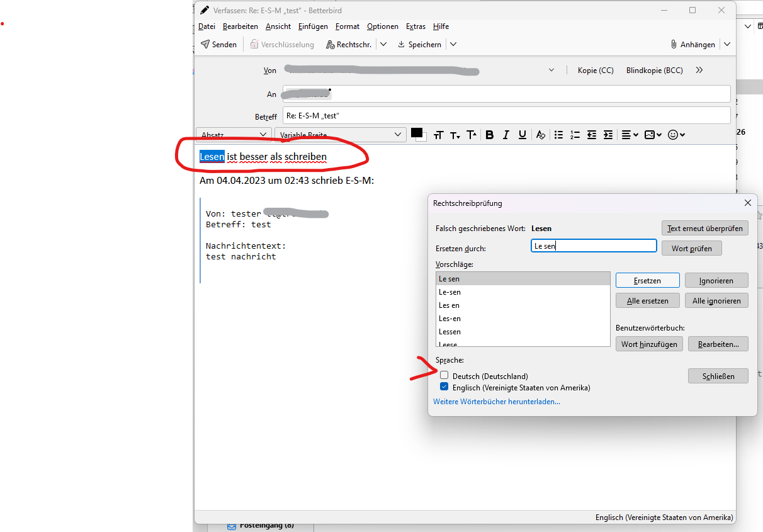Insert a numbered list
This screenshot has width=763, height=532.
point(575,134)
